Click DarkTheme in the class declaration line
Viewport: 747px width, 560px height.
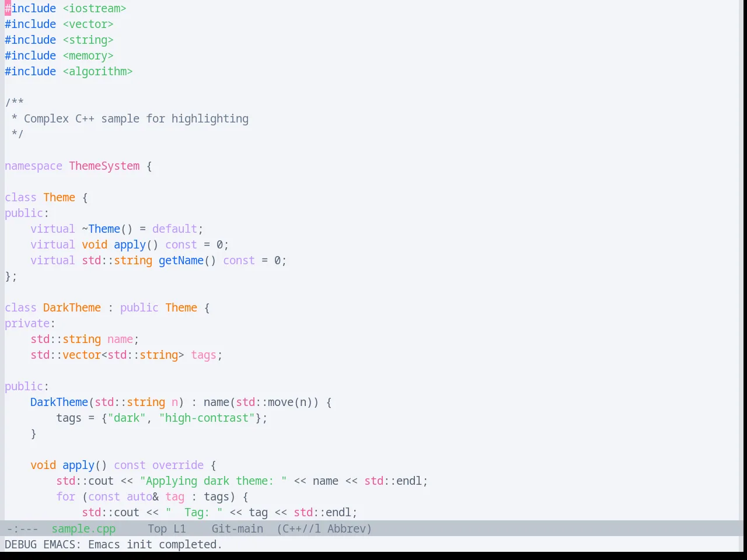coord(72,307)
